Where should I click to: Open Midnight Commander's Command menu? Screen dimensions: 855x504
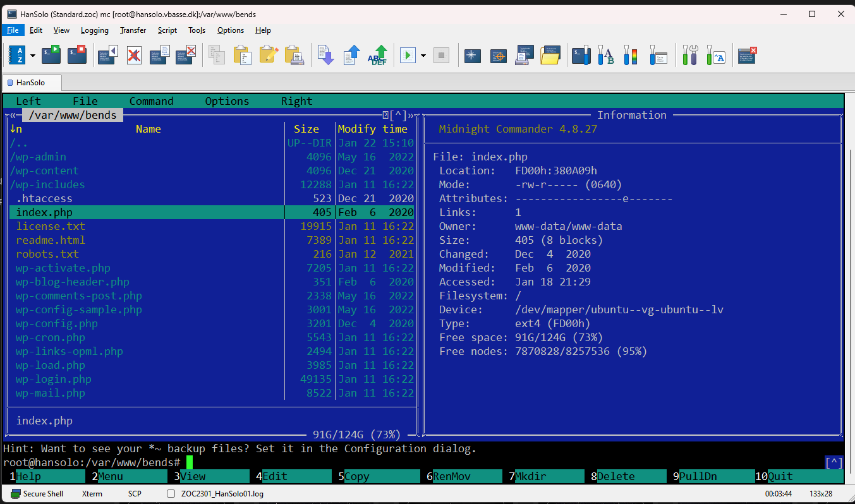pos(152,101)
